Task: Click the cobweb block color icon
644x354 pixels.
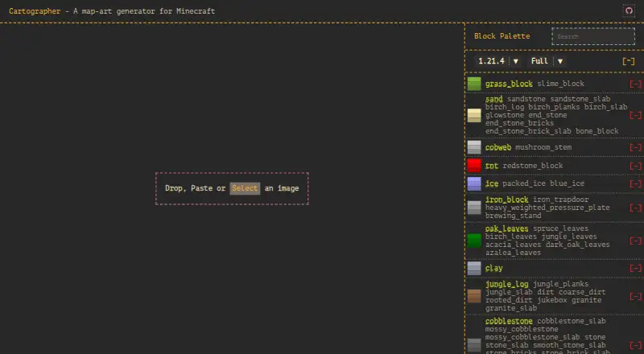Action: [474, 147]
